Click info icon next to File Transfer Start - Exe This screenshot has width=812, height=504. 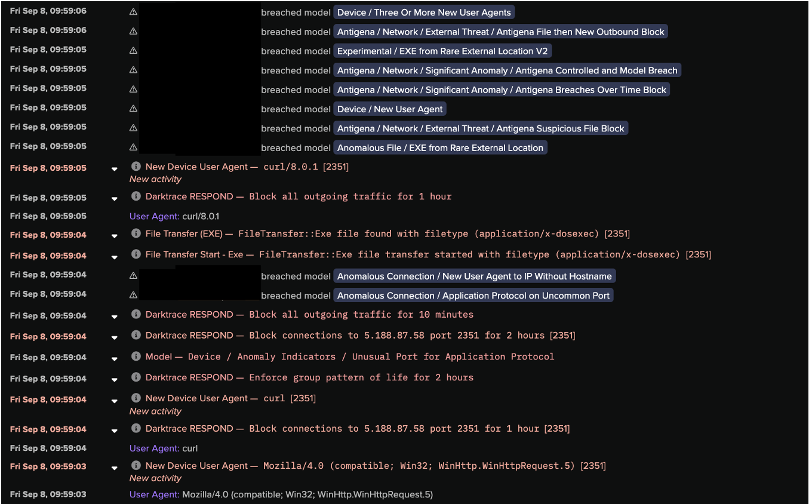click(136, 254)
